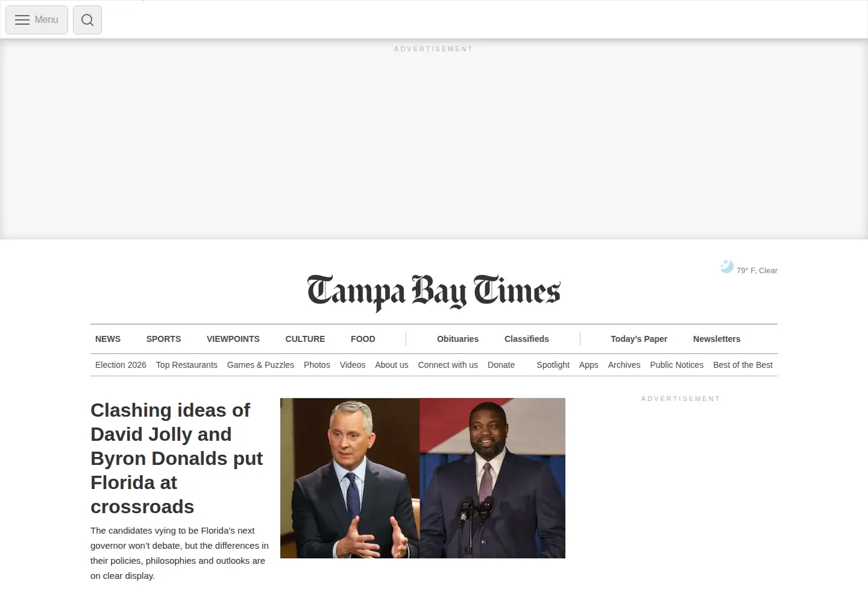
Task: Click the Tampa Bay Times logo
Action: [434, 292]
